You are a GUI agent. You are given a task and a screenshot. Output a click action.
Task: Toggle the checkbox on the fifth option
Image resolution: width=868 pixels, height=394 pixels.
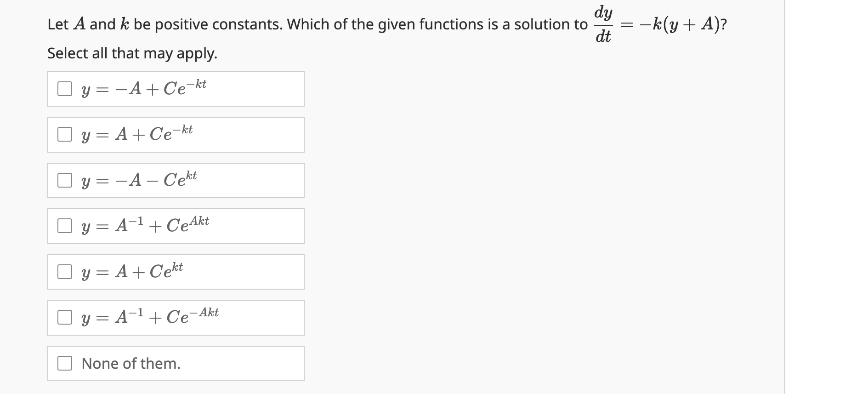click(65, 272)
